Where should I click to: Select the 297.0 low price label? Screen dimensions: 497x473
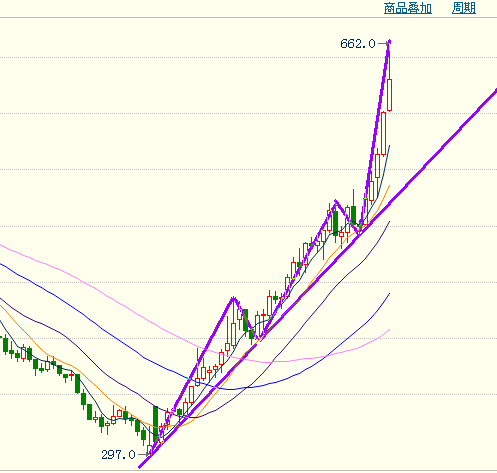[118, 454]
